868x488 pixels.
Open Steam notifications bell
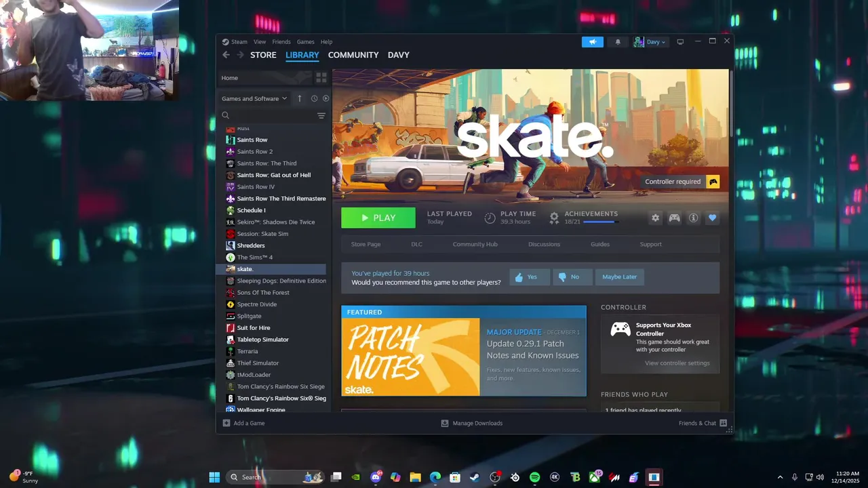point(618,42)
